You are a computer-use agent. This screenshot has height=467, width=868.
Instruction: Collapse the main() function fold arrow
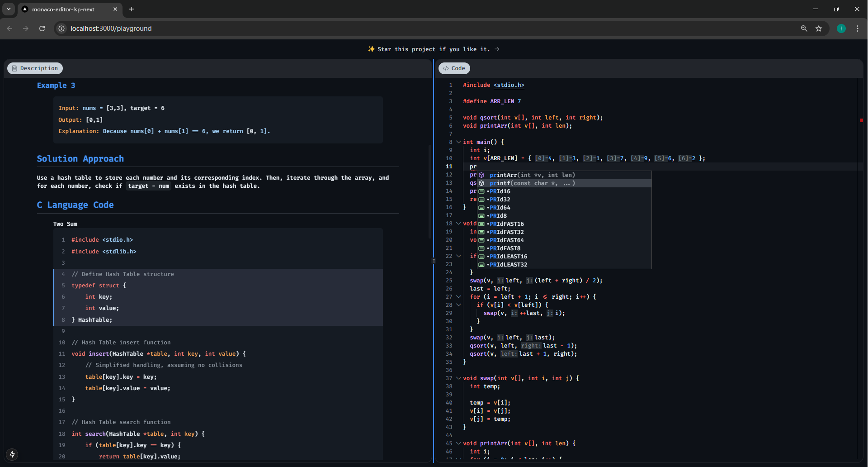click(x=458, y=142)
